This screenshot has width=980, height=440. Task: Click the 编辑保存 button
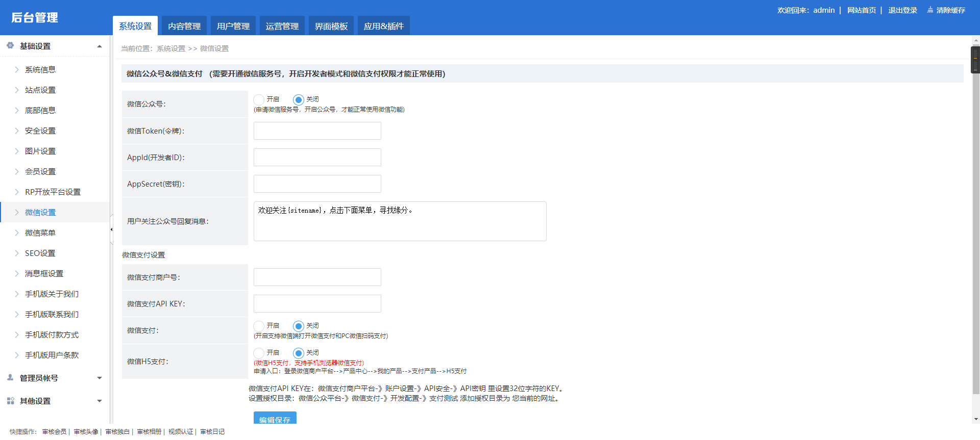click(275, 418)
